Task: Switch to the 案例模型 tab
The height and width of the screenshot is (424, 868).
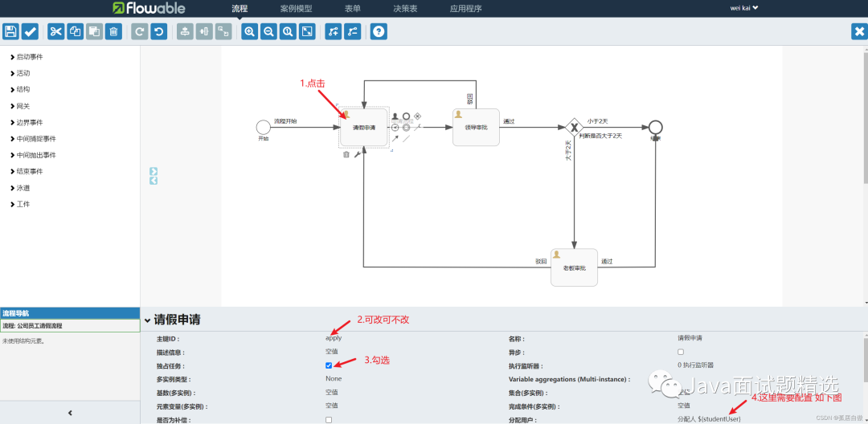Action: (x=296, y=8)
